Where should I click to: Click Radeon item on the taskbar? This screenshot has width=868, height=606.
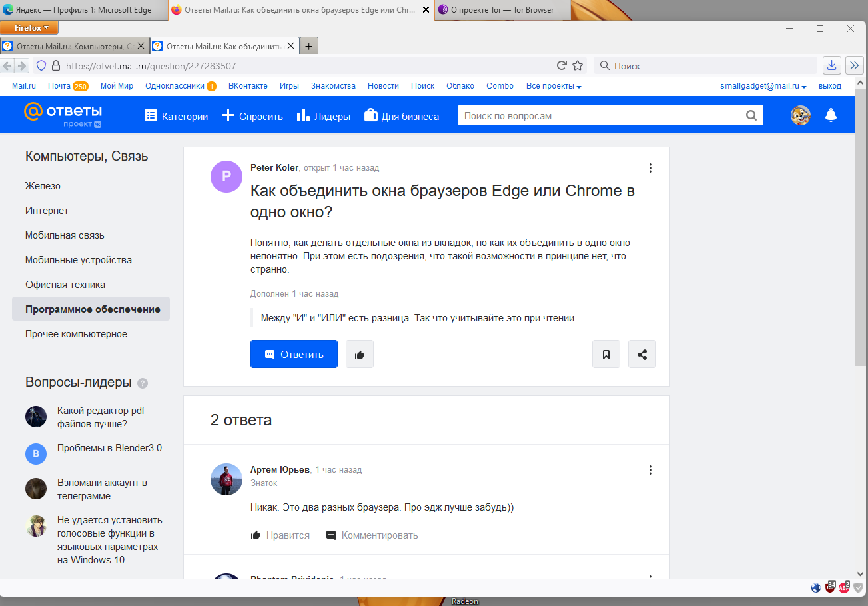click(464, 601)
